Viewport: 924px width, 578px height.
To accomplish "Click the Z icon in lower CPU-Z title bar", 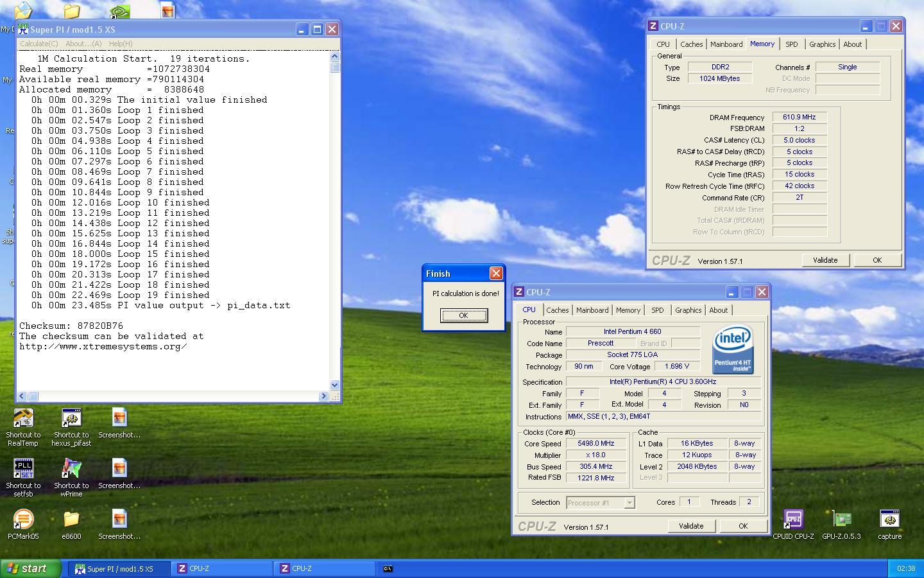I will coord(519,292).
